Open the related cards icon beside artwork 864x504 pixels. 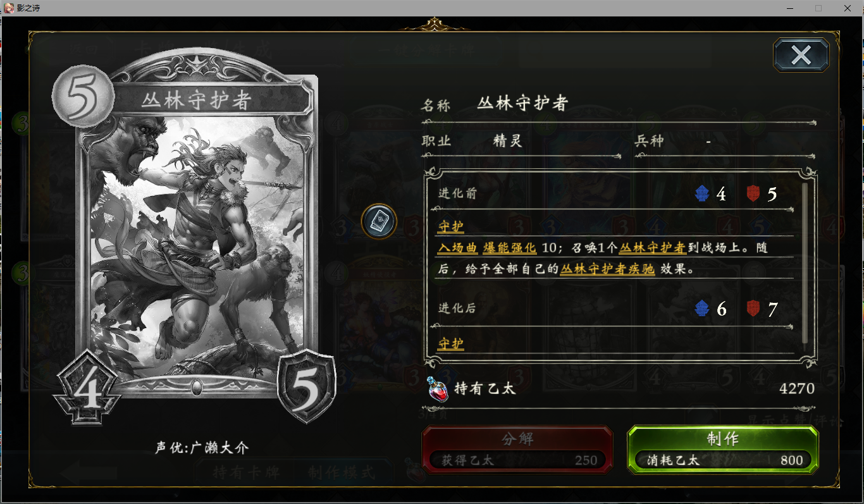pos(379,221)
